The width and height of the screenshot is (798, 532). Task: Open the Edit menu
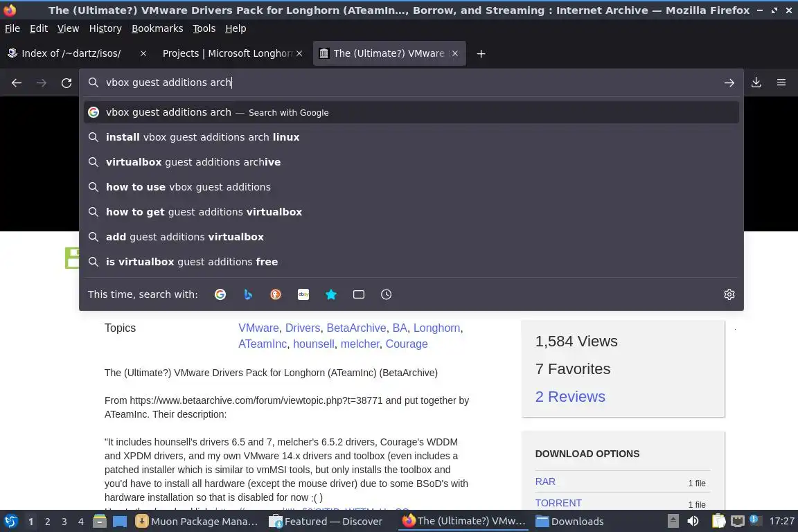(x=39, y=28)
